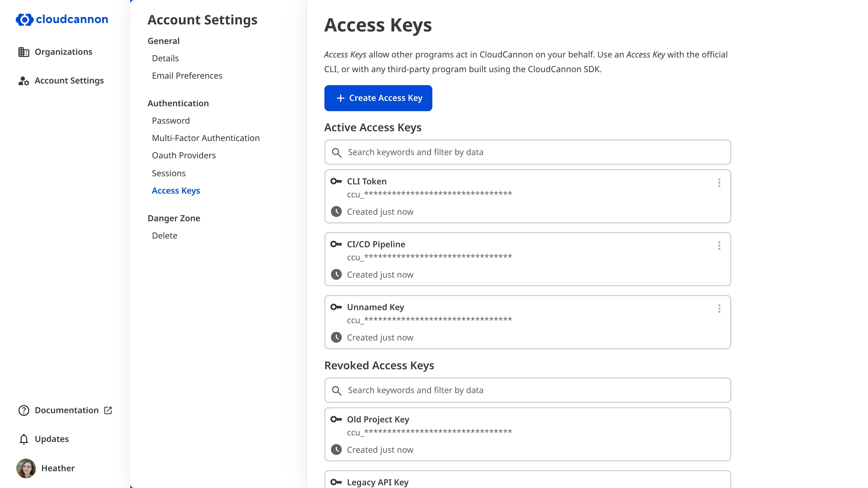Screen dimensions: 868x488
Task: Click the clock icon in CI/CD Pipeline card
Action: pyautogui.click(x=336, y=274)
